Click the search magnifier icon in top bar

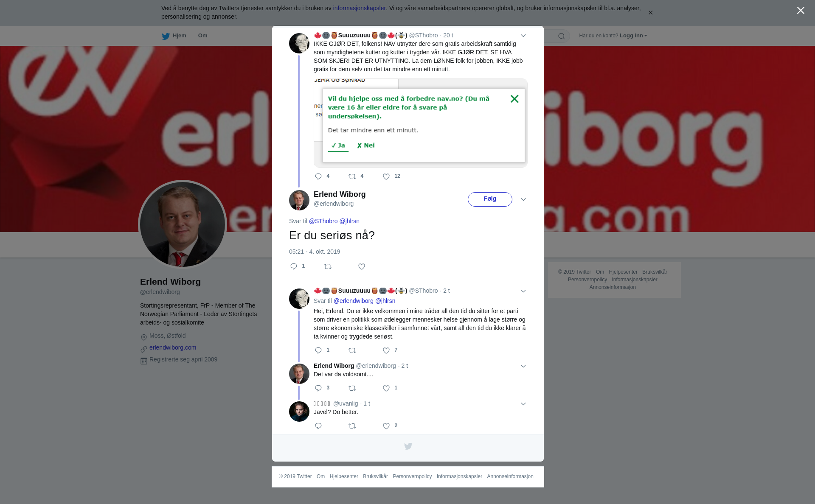pyautogui.click(x=562, y=36)
